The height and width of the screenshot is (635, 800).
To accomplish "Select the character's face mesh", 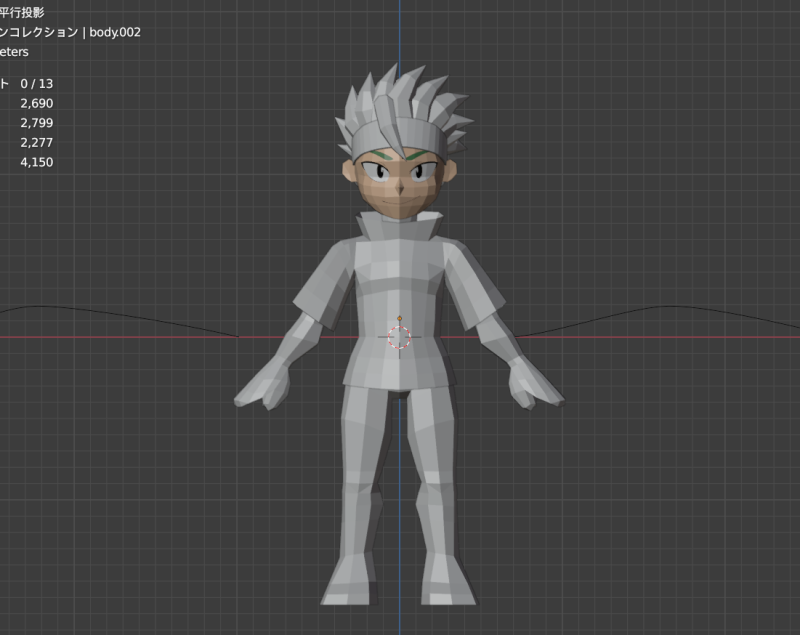I will click(399, 184).
